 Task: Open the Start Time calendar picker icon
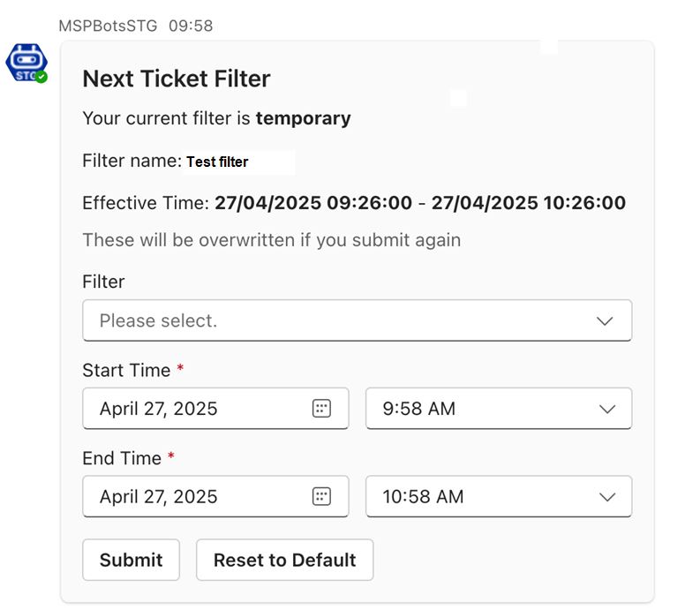321,409
